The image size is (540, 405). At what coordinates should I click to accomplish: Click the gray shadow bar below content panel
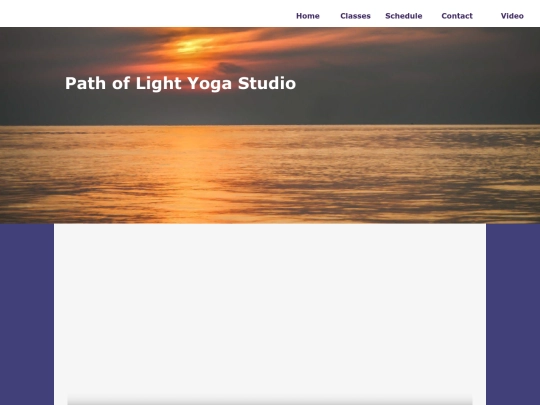click(270, 401)
